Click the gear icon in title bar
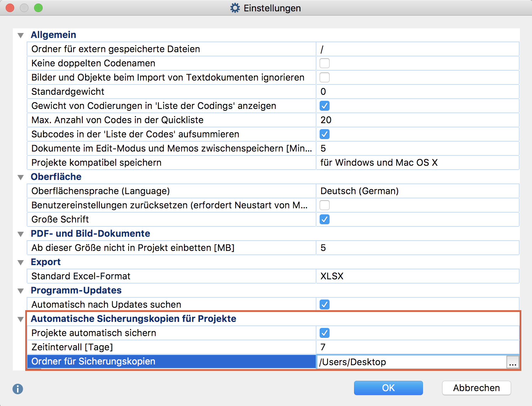Screen dimensions: 532x406 point(235,8)
